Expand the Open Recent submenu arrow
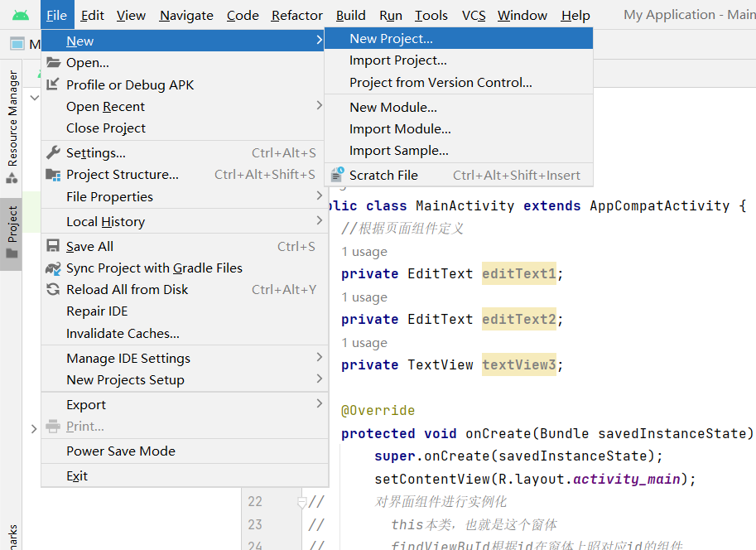Screen dimensions: 756x550 (319, 106)
